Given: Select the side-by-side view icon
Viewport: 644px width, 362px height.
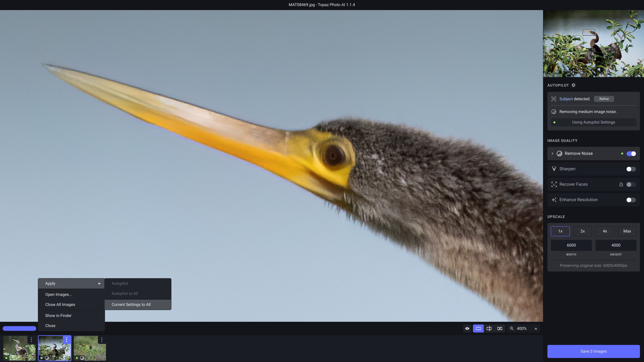Looking at the screenshot, I should (499, 328).
